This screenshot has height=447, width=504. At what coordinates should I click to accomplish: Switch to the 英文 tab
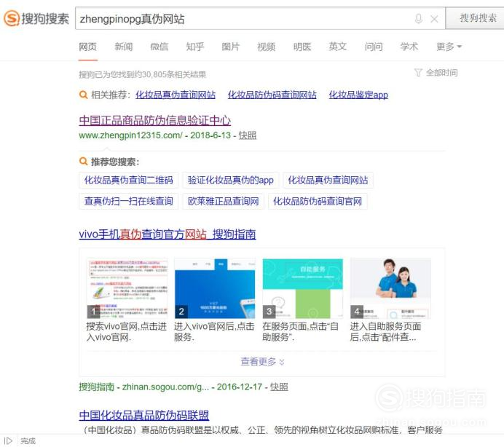[x=338, y=47]
